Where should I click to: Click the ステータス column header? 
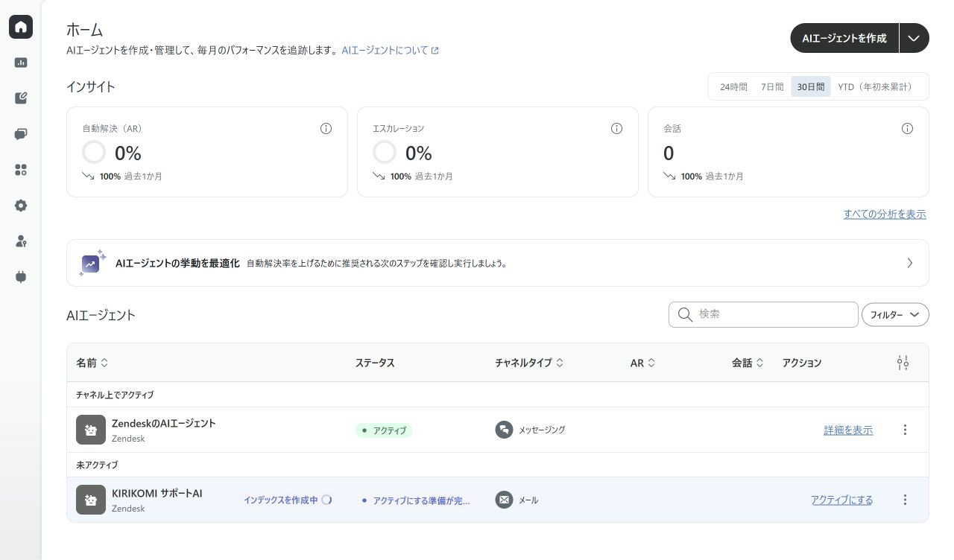[x=374, y=363]
